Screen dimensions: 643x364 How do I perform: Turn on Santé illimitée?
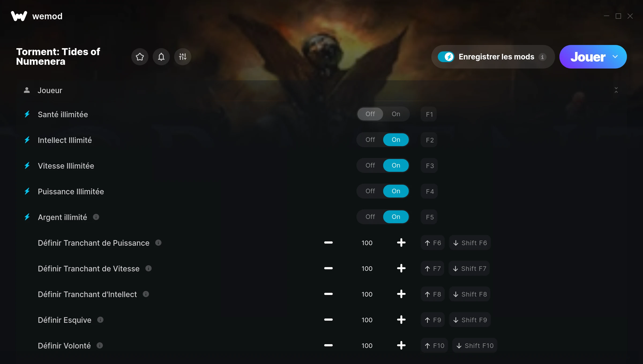(x=396, y=114)
